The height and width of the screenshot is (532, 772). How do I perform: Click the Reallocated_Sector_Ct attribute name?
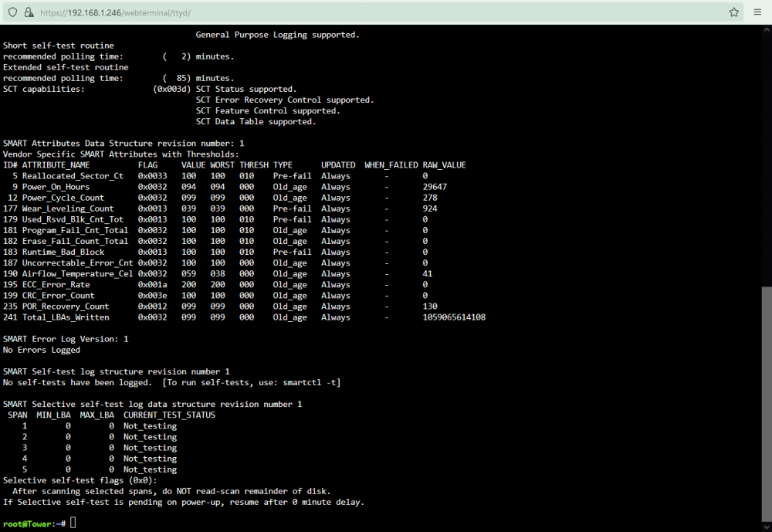(x=73, y=176)
